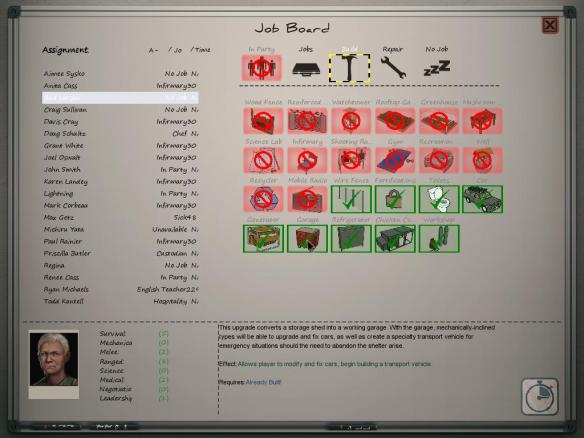
Task: Pick the built Garage icon
Action: (307, 239)
